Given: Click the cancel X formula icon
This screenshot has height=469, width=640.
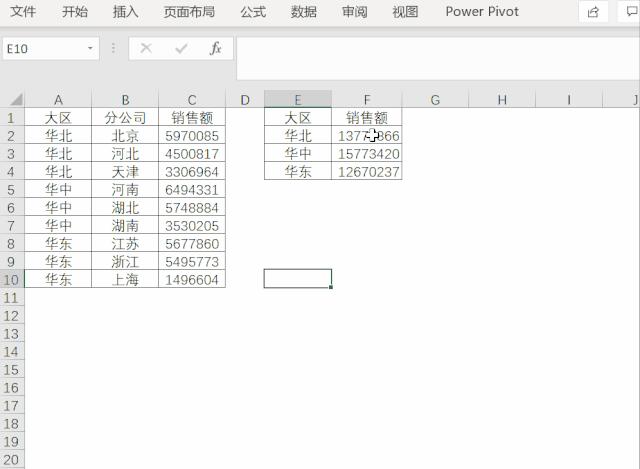Looking at the screenshot, I should click(146, 49).
